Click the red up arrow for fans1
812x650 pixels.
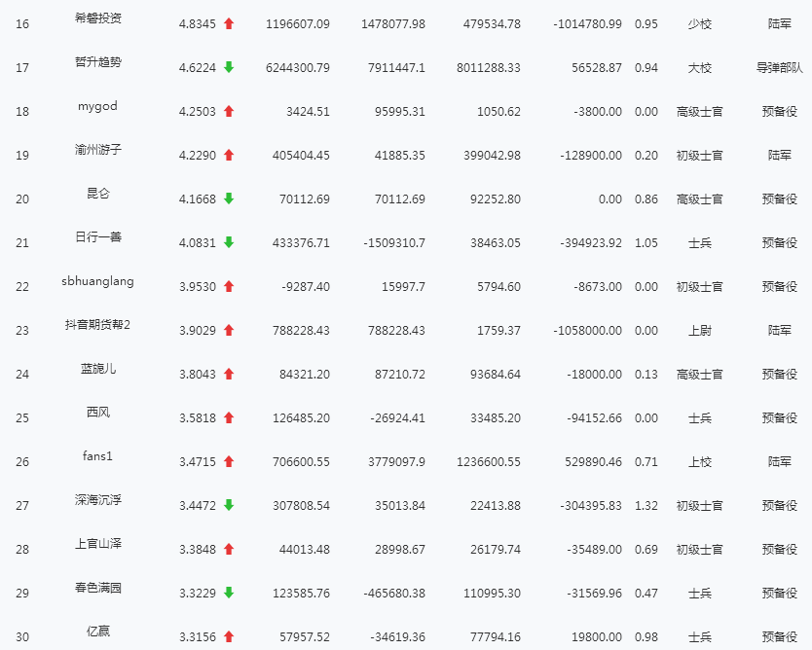(x=229, y=461)
